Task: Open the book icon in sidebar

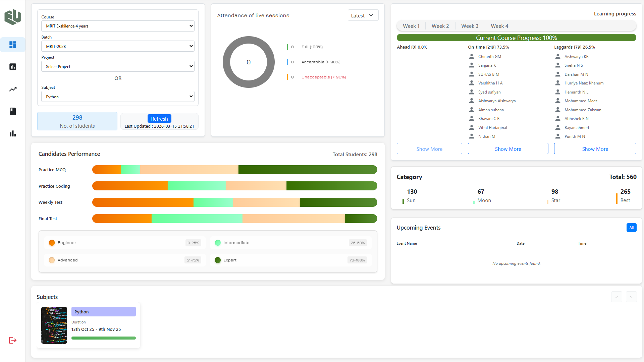Action: click(13, 111)
